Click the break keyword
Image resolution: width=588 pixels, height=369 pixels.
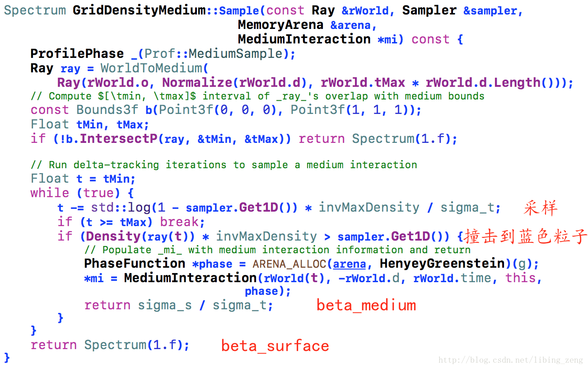(x=179, y=222)
